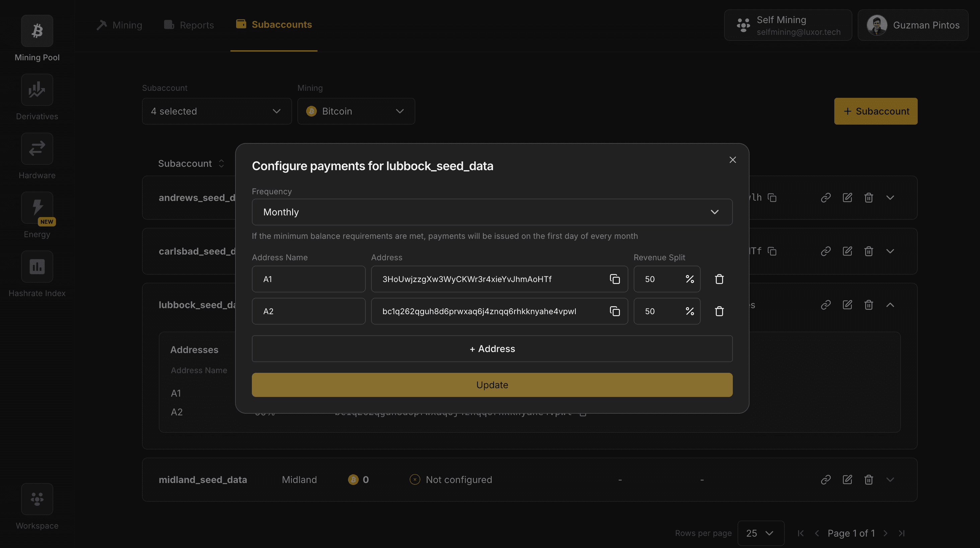
Task: Switch to the Reports tab
Action: pyautogui.click(x=189, y=25)
